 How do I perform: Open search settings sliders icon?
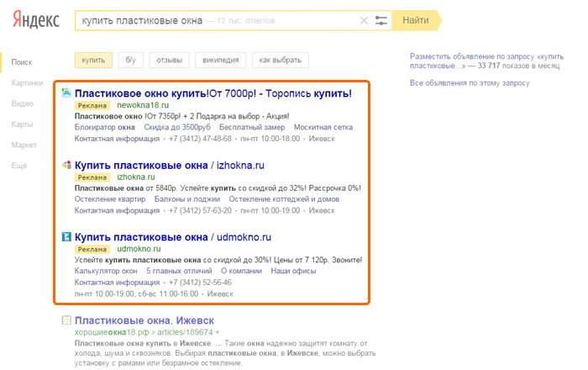tap(381, 21)
